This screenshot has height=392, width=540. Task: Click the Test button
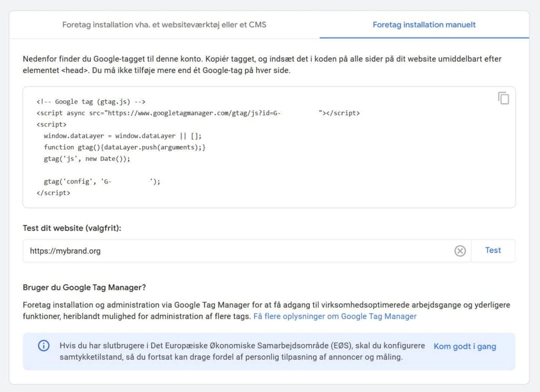click(493, 251)
